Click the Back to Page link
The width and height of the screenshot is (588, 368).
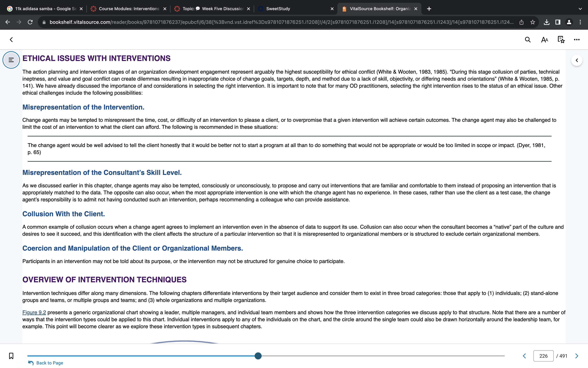click(x=46, y=363)
